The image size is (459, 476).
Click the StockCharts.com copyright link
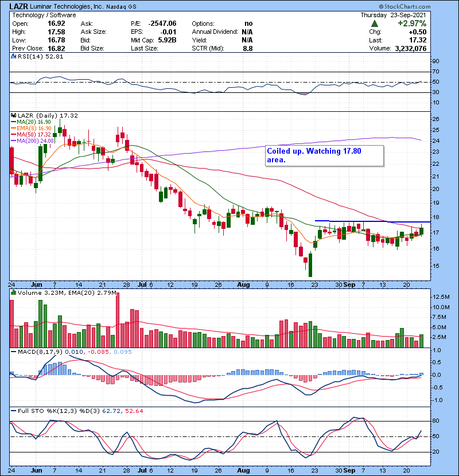pos(404,6)
